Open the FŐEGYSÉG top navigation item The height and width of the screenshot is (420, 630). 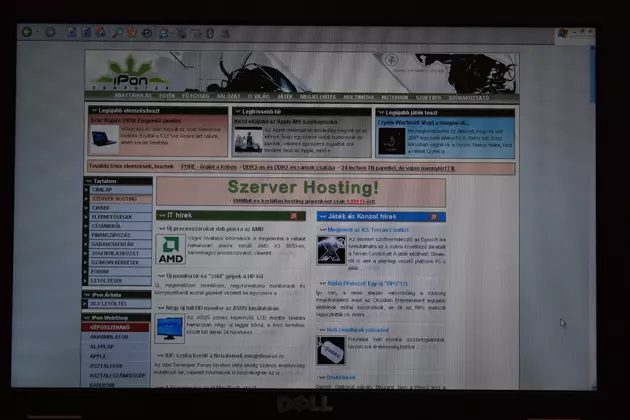pos(196,96)
